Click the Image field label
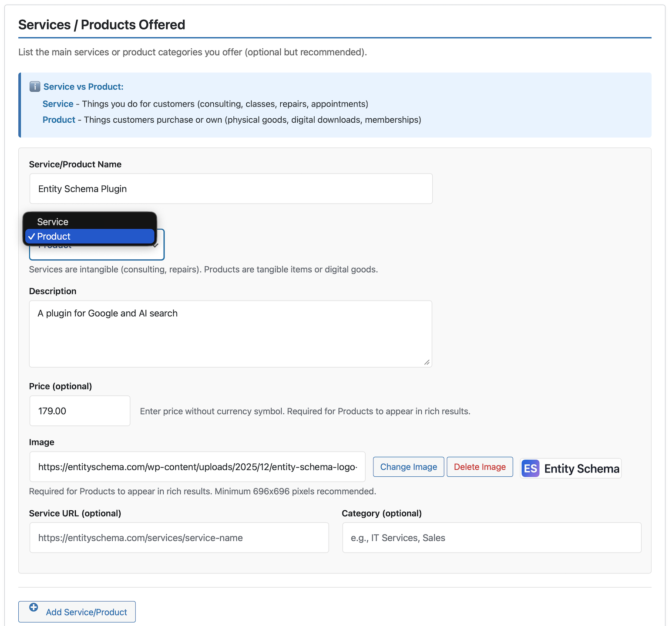Screen dimensions: 672x626 [x=42, y=442]
